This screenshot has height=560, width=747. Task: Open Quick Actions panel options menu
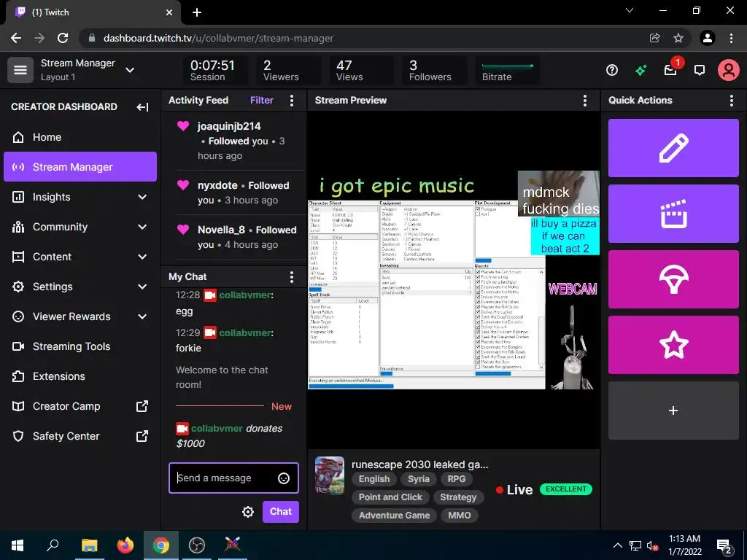731,100
